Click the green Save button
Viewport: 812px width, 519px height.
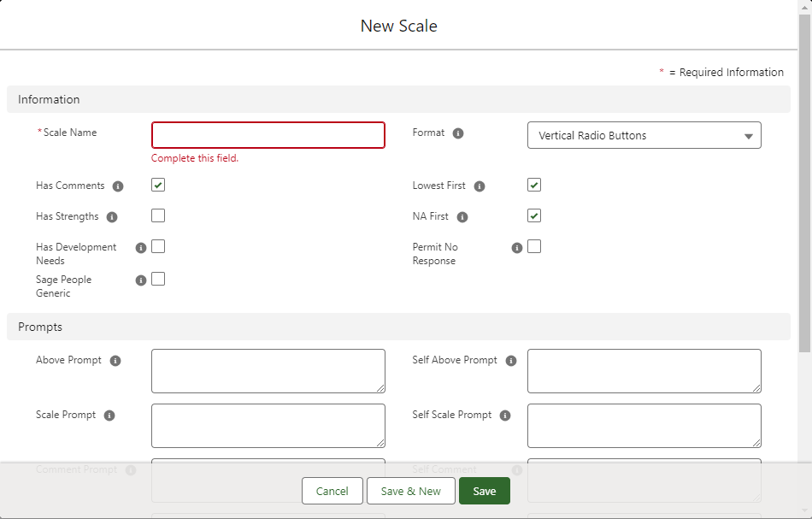[484, 491]
